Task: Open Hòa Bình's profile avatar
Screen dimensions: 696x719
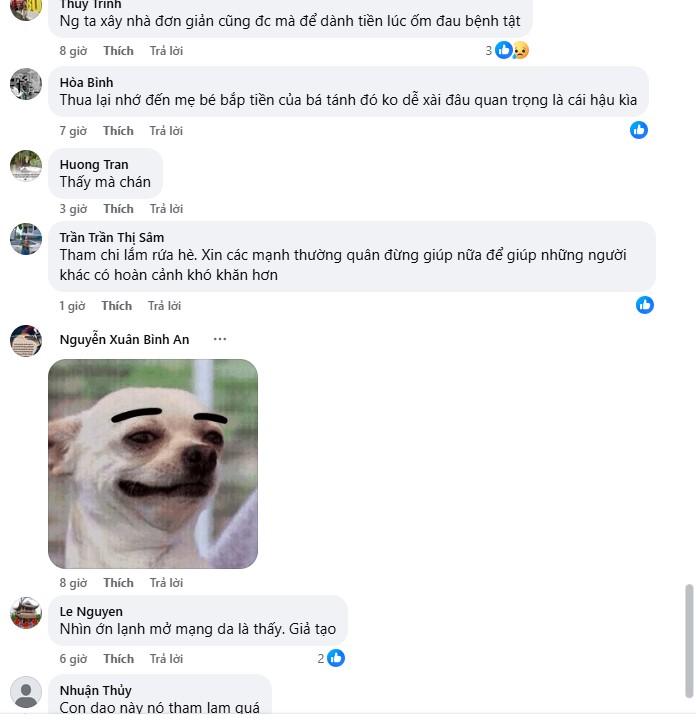Action: coord(26,84)
